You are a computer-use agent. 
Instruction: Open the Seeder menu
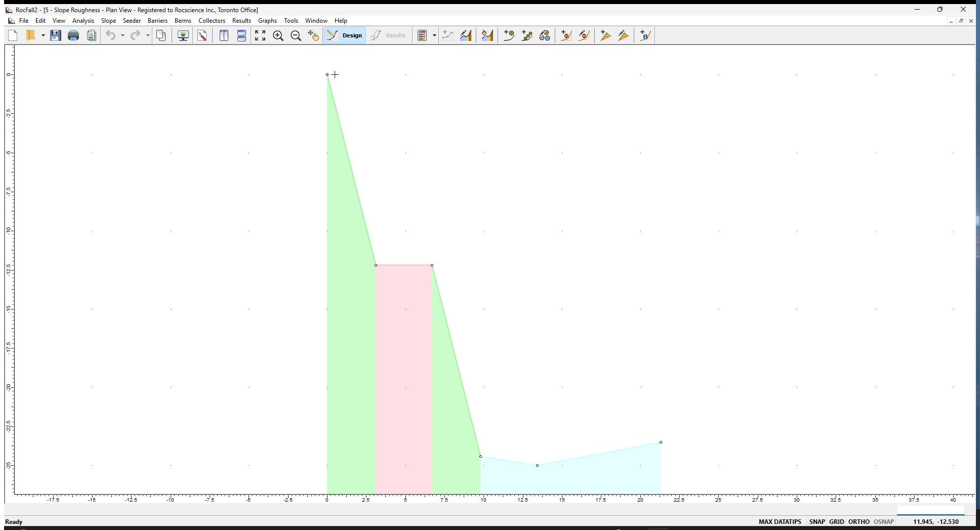[132, 21]
